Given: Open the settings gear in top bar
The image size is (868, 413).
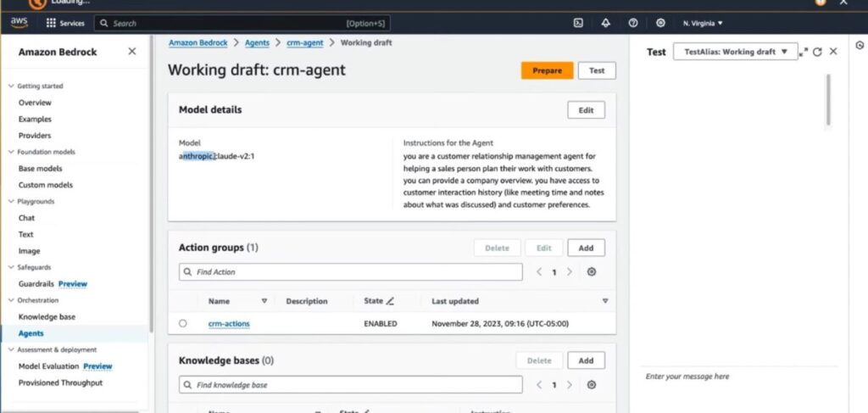Looking at the screenshot, I should 660,23.
